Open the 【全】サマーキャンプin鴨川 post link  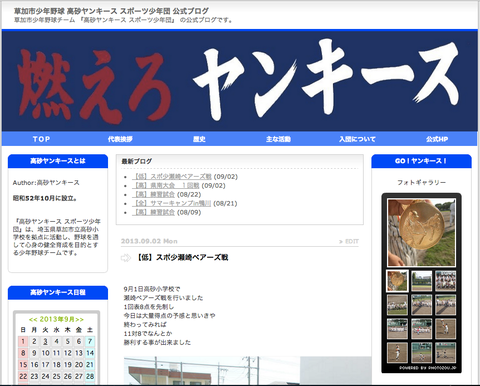[x=171, y=204]
